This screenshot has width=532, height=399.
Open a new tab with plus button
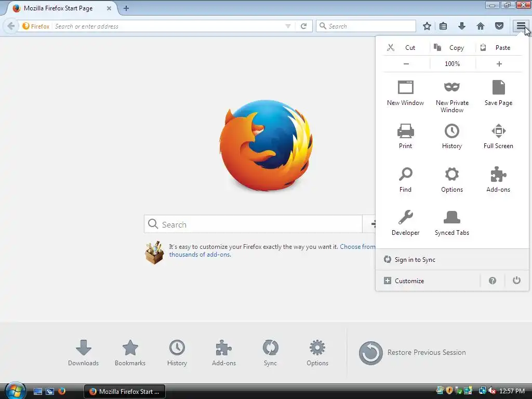pyautogui.click(x=126, y=8)
